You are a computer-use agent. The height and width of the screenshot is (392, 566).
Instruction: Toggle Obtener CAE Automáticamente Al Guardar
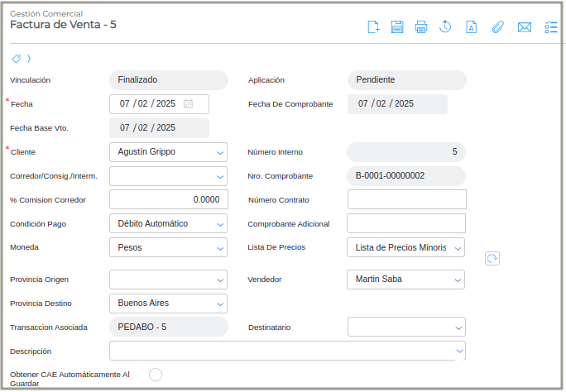click(x=155, y=375)
